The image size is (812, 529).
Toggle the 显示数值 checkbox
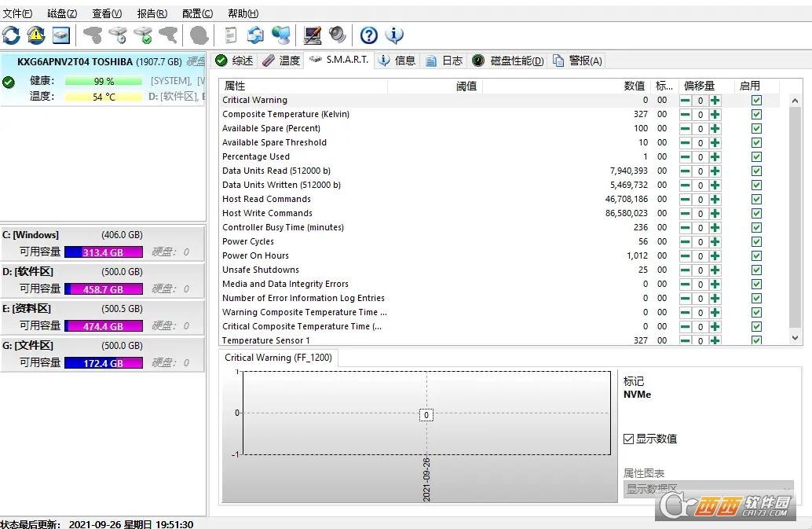[x=628, y=439]
